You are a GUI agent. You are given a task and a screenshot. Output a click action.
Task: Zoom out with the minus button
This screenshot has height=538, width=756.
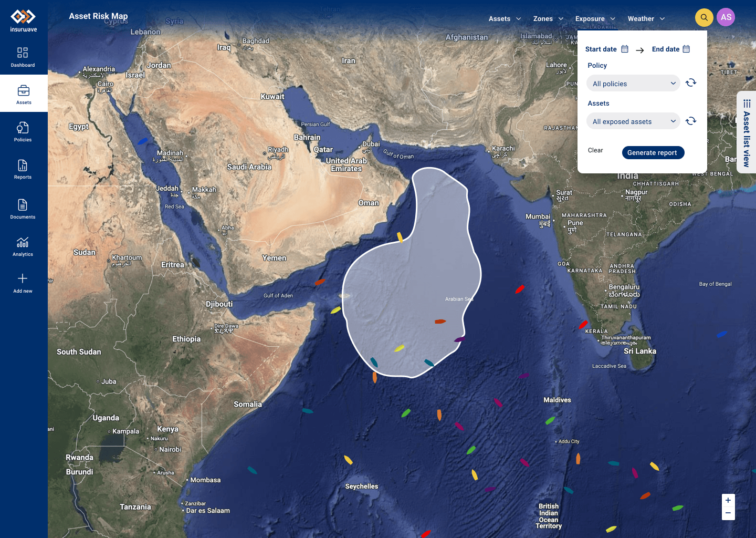click(x=728, y=513)
